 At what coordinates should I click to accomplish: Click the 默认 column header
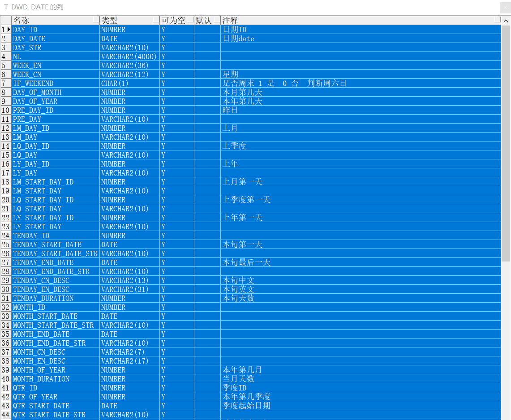point(204,20)
